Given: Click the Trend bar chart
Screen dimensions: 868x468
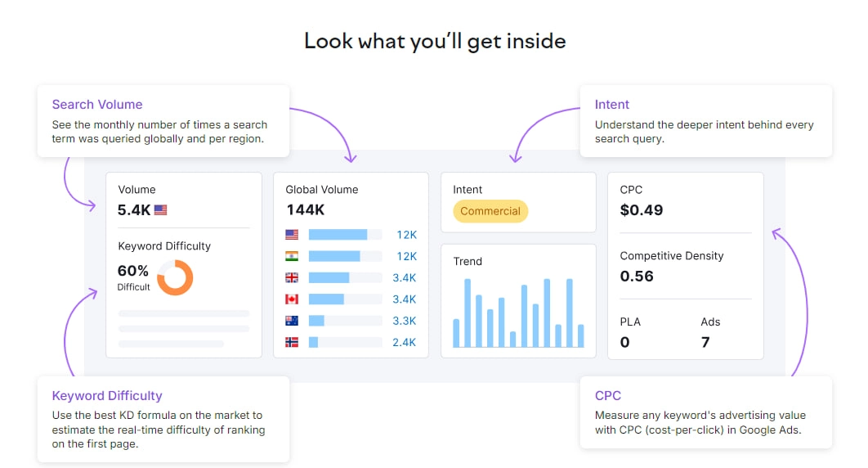Looking at the screenshot, I should (519, 313).
